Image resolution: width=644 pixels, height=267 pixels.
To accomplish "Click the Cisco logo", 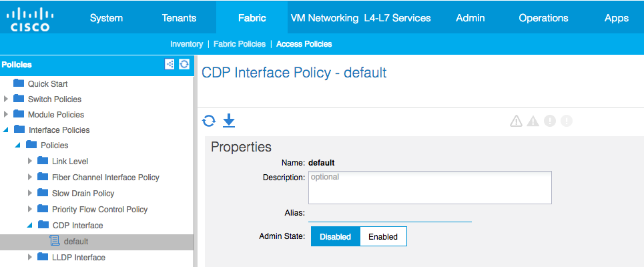I will click(x=30, y=20).
